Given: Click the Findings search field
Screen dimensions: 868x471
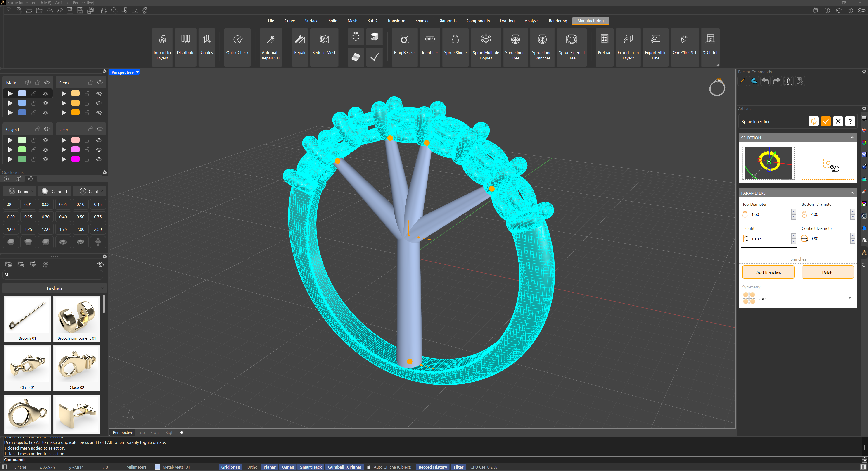Looking at the screenshot, I should (x=53, y=275).
